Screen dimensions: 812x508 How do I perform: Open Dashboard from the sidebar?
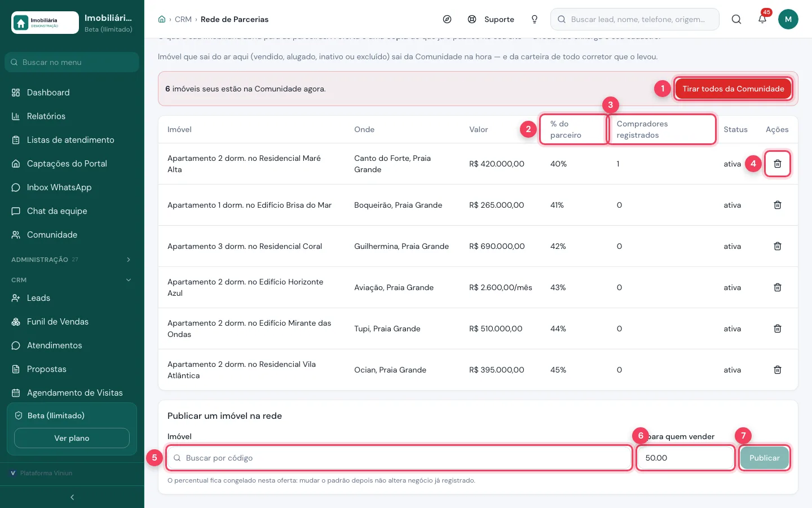point(72,93)
